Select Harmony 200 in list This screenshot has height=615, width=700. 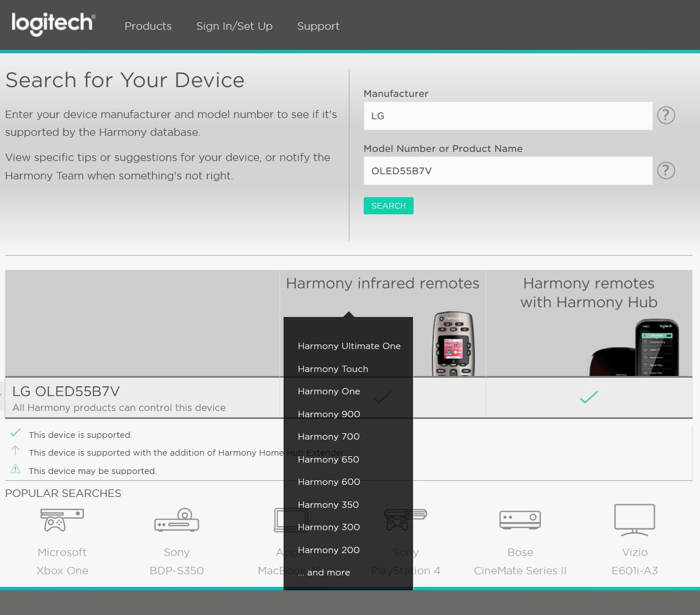pyautogui.click(x=328, y=550)
